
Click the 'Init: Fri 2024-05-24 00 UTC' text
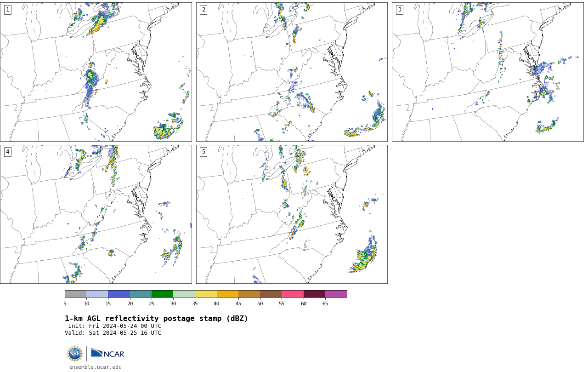tap(115, 326)
